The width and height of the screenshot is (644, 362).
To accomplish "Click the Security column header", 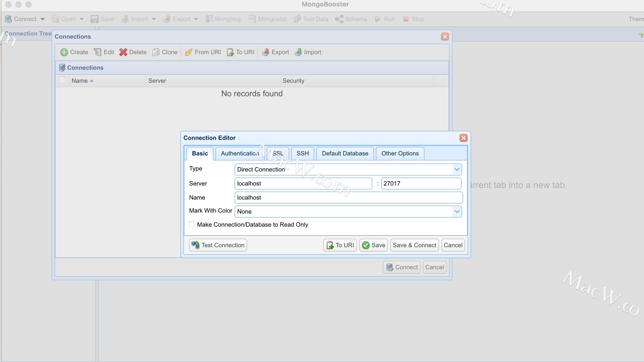I will pos(357,81).
